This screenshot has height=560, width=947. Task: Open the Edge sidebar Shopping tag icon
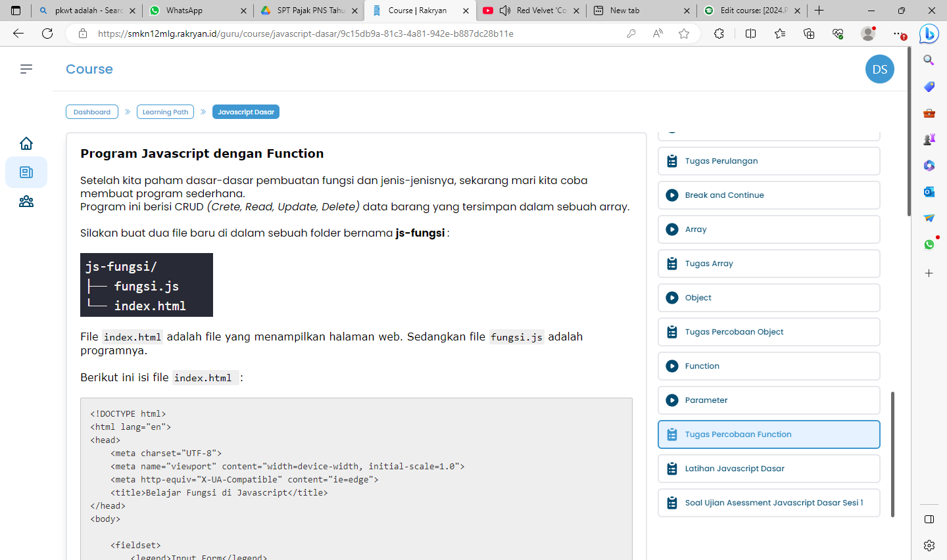929,87
